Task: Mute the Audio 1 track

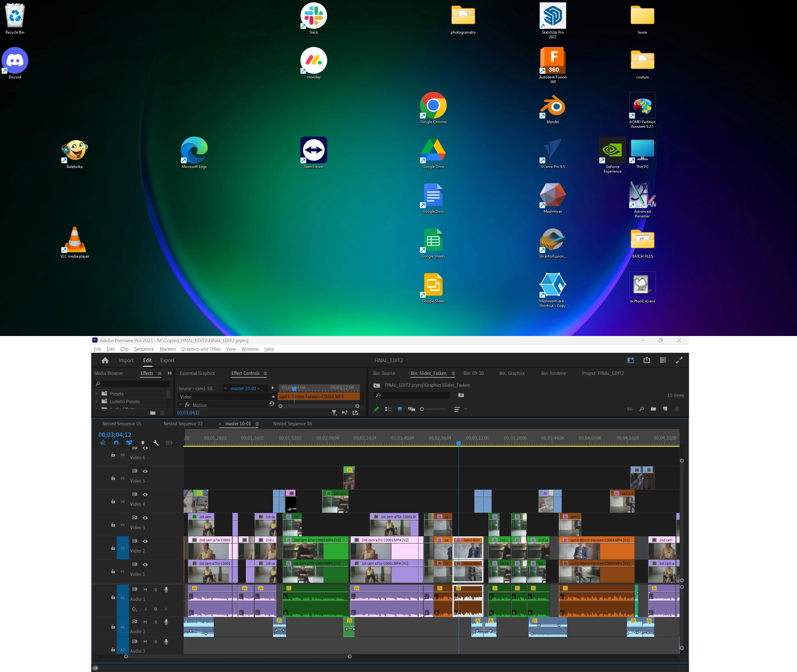Action: [145, 590]
